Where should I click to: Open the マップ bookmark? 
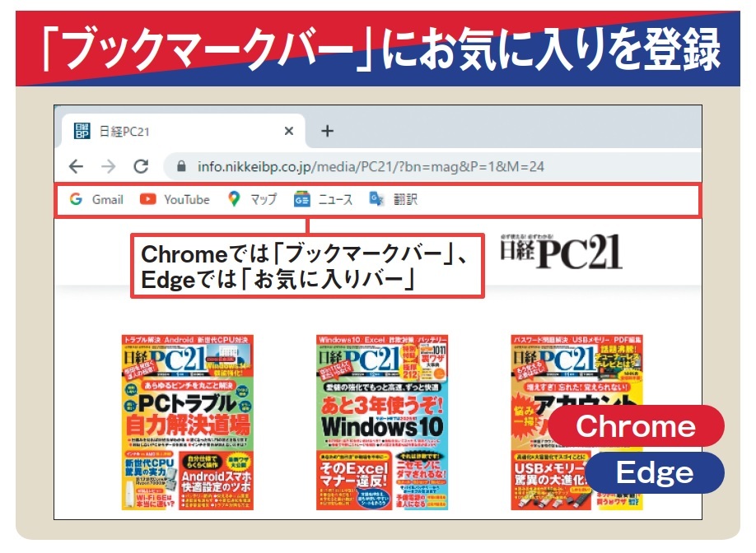[x=252, y=199]
